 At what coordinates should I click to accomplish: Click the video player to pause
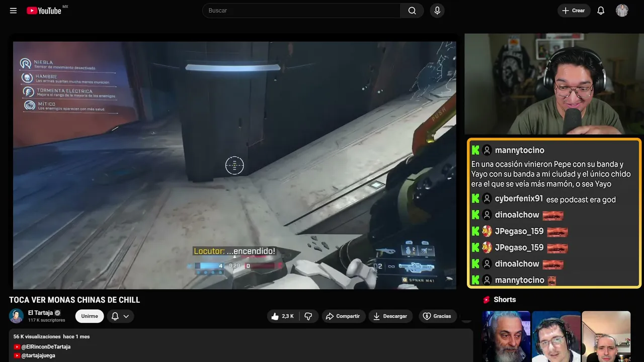pos(234,165)
